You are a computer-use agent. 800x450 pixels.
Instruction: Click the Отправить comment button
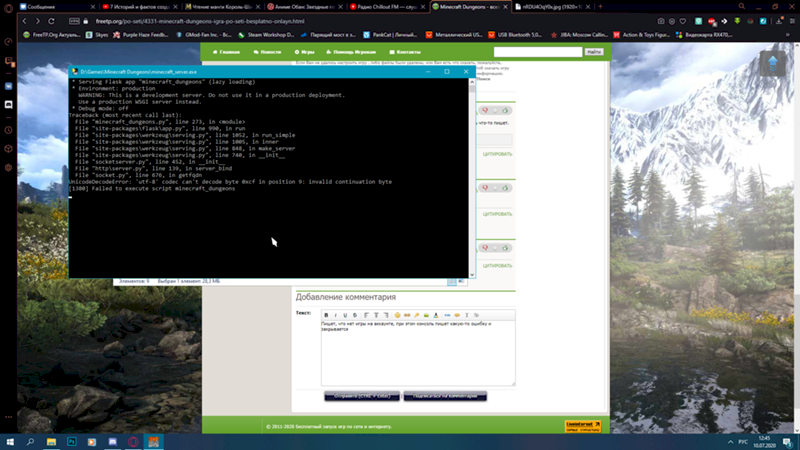[362, 396]
